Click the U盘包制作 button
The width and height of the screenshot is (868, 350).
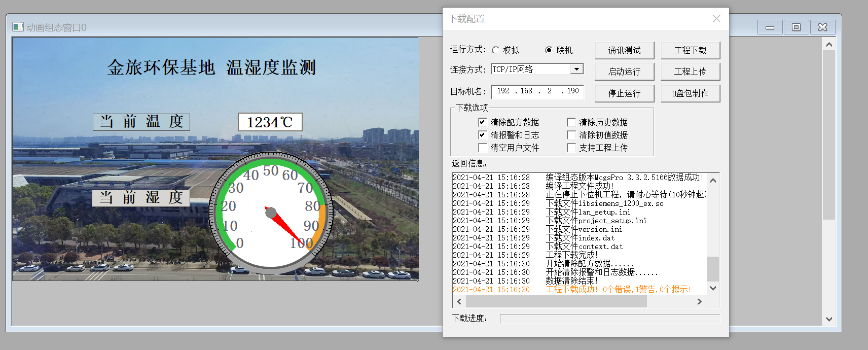tap(690, 93)
